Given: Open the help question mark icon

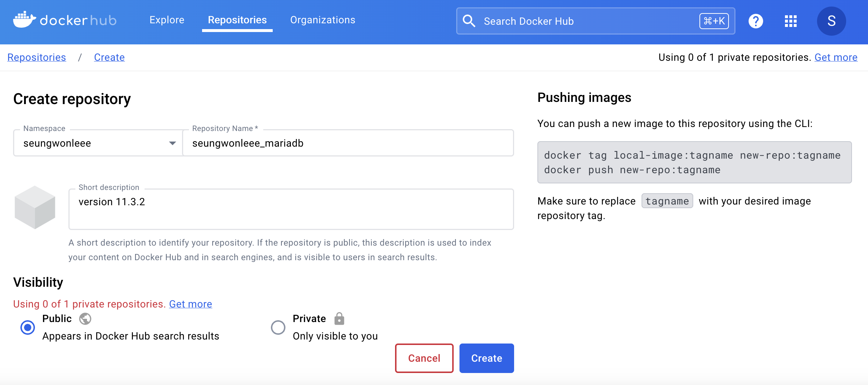Looking at the screenshot, I should pos(756,21).
